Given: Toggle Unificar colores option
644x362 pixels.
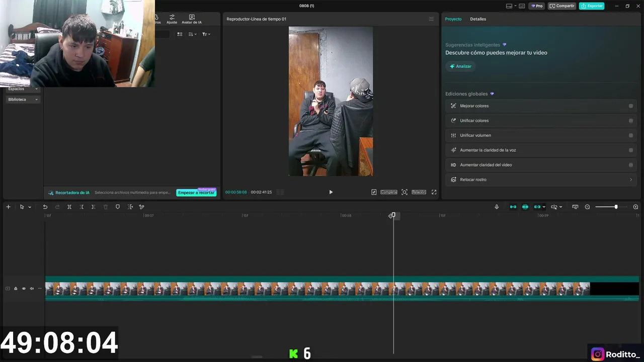Looking at the screenshot, I should (x=631, y=121).
